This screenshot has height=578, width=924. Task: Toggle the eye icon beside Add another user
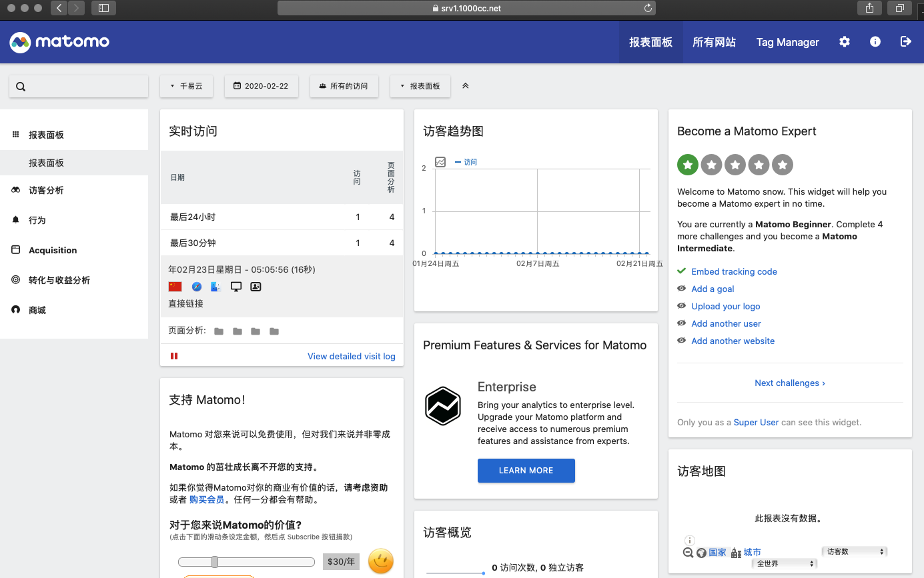pos(681,323)
